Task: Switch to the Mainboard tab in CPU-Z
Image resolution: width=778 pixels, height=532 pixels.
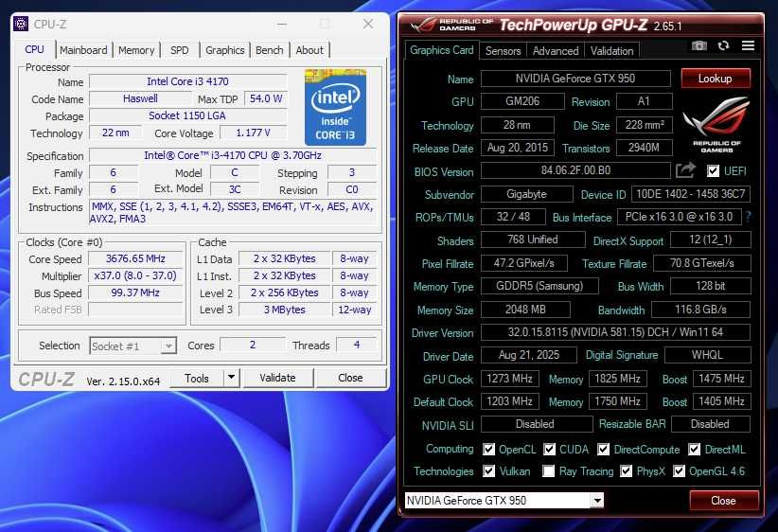Action: click(83, 50)
